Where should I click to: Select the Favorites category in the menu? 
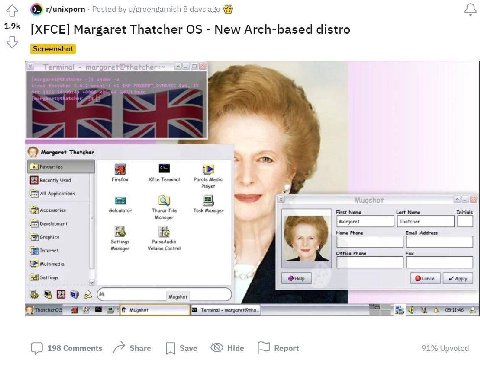(60, 166)
